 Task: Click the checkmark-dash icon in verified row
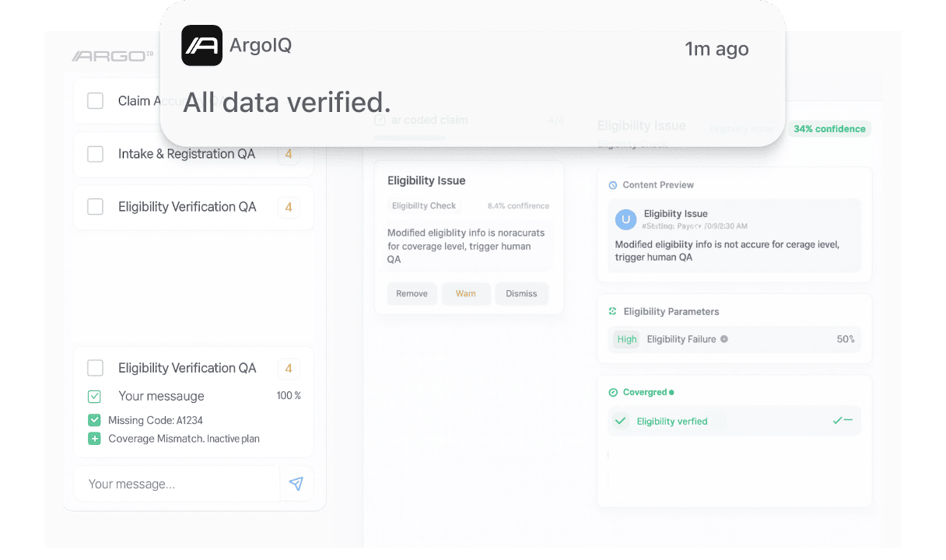click(843, 421)
